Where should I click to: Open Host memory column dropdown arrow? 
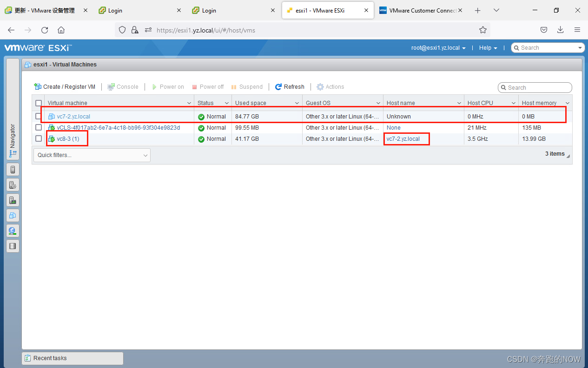point(568,103)
